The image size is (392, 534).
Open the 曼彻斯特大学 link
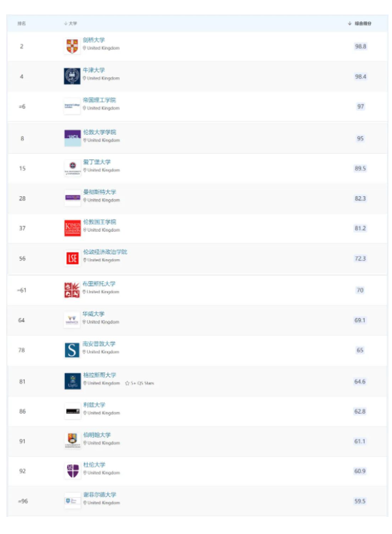click(99, 191)
